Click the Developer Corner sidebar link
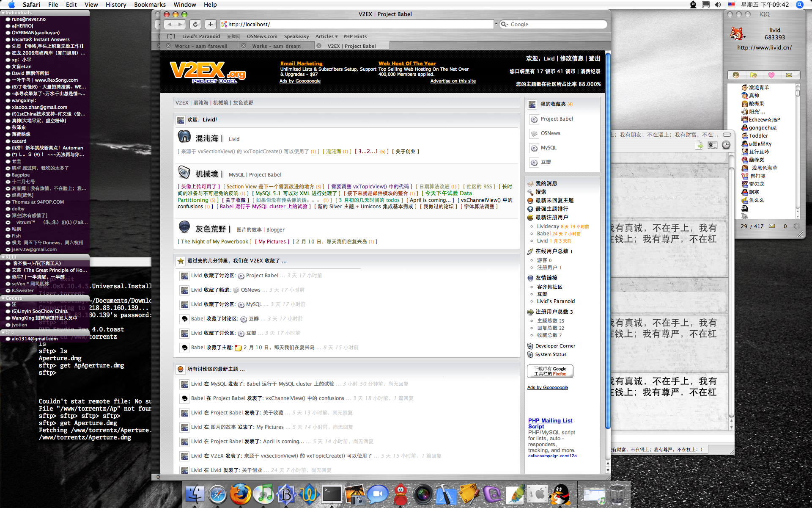The width and height of the screenshot is (812, 508). (555, 346)
